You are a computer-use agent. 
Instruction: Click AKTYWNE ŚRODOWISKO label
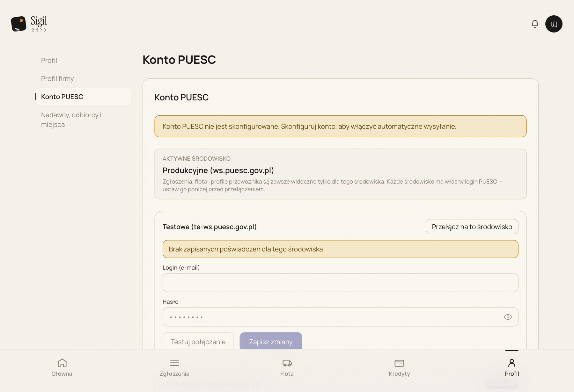click(x=196, y=158)
